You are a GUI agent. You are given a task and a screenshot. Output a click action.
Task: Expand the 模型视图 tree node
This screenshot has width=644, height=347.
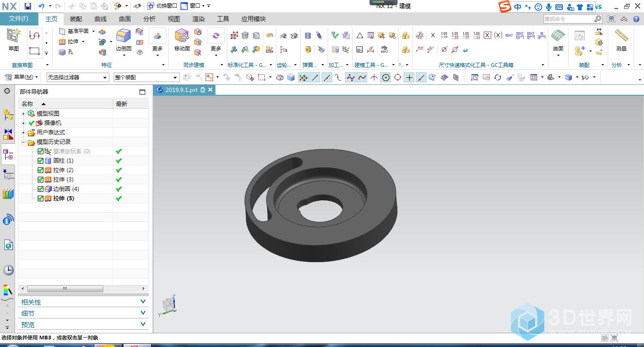23,114
